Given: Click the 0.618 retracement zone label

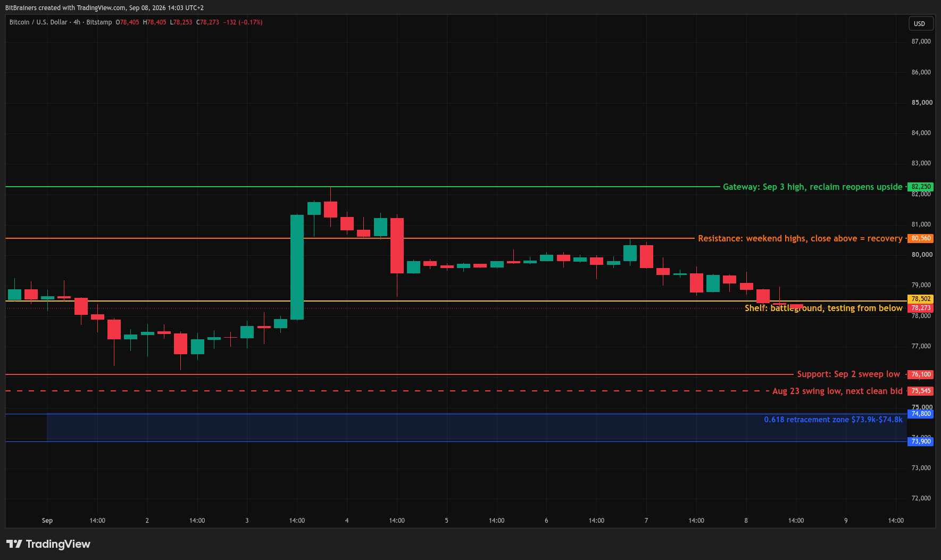Looking at the screenshot, I should pos(833,420).
